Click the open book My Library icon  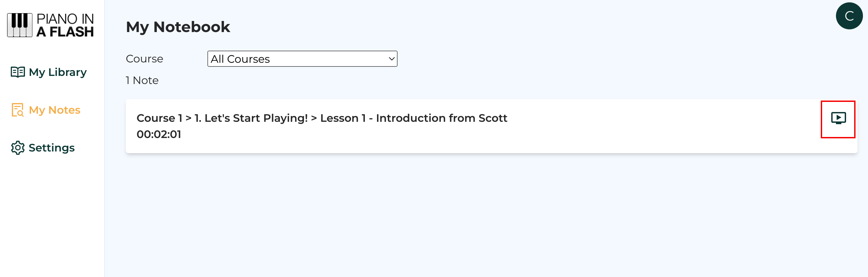coord(18,72)
